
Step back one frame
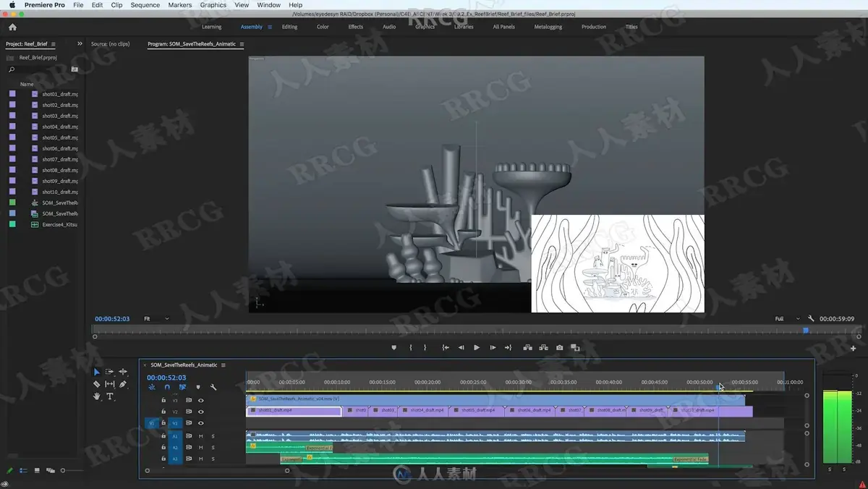click(461, 347)
